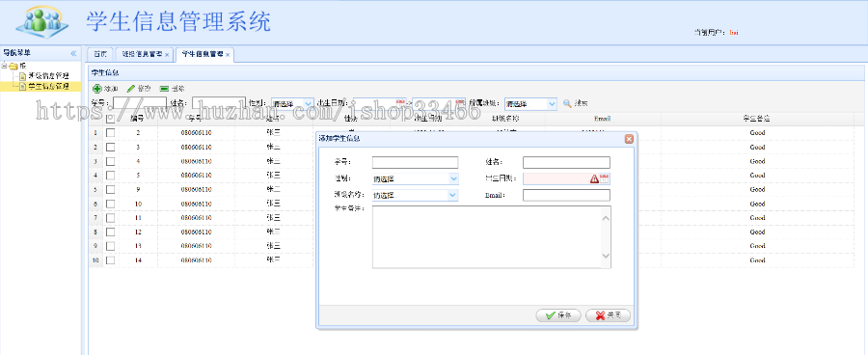Collapse the navigation menu with double-arrow icon
Viewport: 868px width, 355px height.
click(x=73, y=53)
